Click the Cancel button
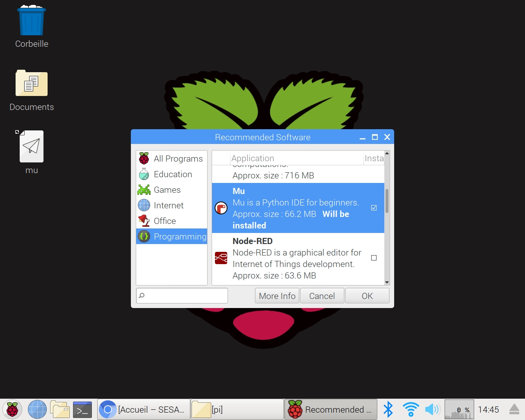525x420 pixels. (x=322, y=296)
